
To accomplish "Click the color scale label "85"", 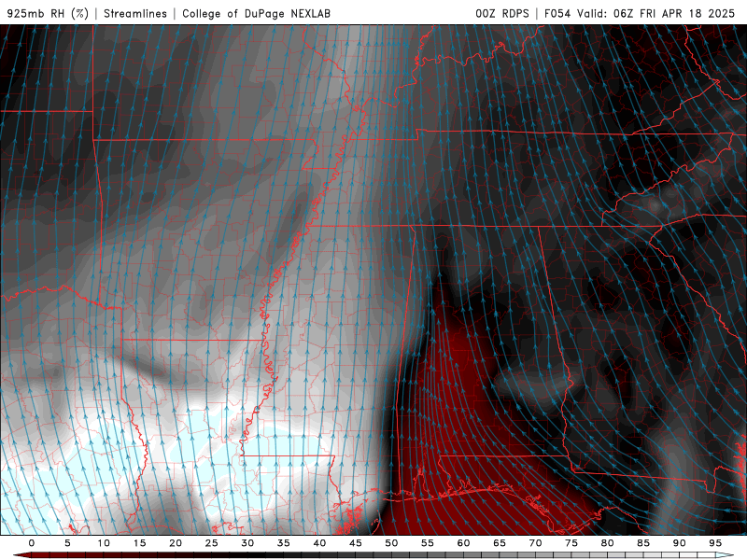I will coord(643,543).
